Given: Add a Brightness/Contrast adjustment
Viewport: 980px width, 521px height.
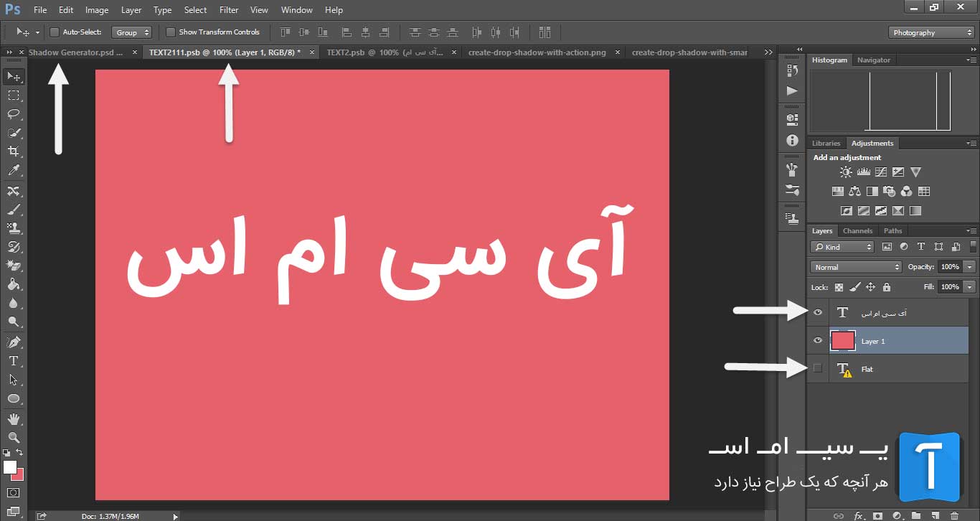Looking at the screenshot, I should tap(846, 172).
